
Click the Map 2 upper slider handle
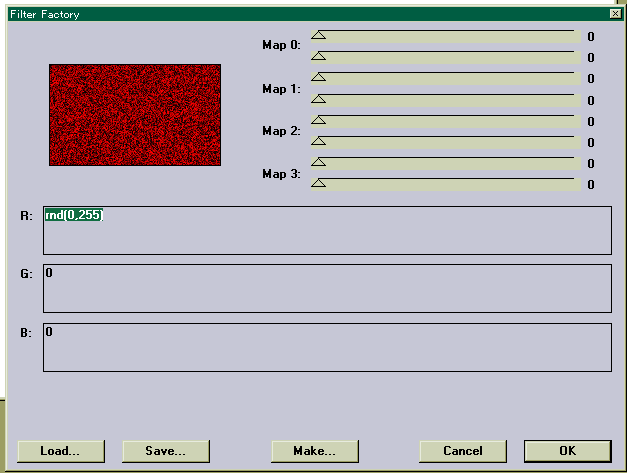[x=318, y=119]
